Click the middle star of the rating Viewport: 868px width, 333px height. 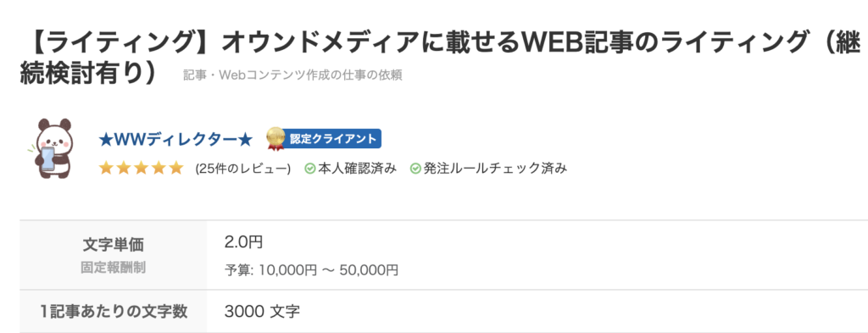click(x=141, y=168)
